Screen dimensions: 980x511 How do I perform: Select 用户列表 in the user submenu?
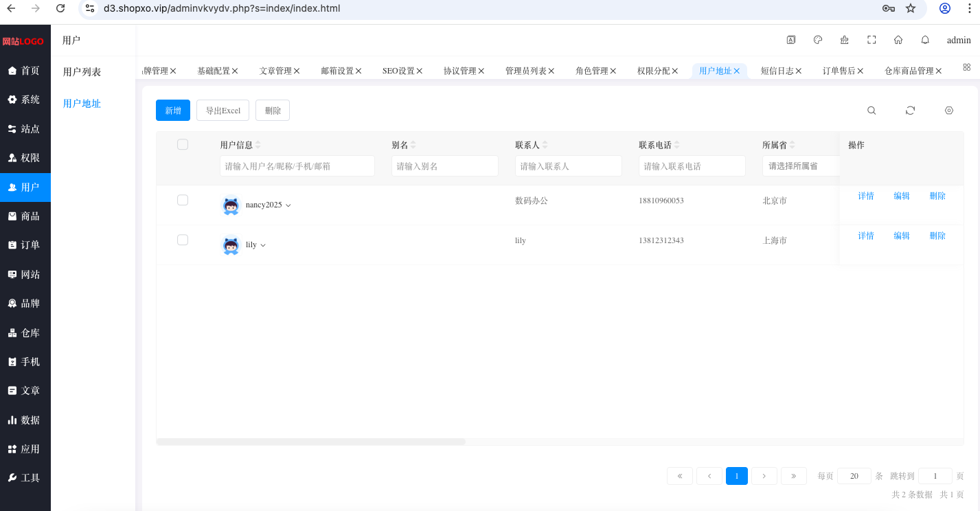(82, 72)
